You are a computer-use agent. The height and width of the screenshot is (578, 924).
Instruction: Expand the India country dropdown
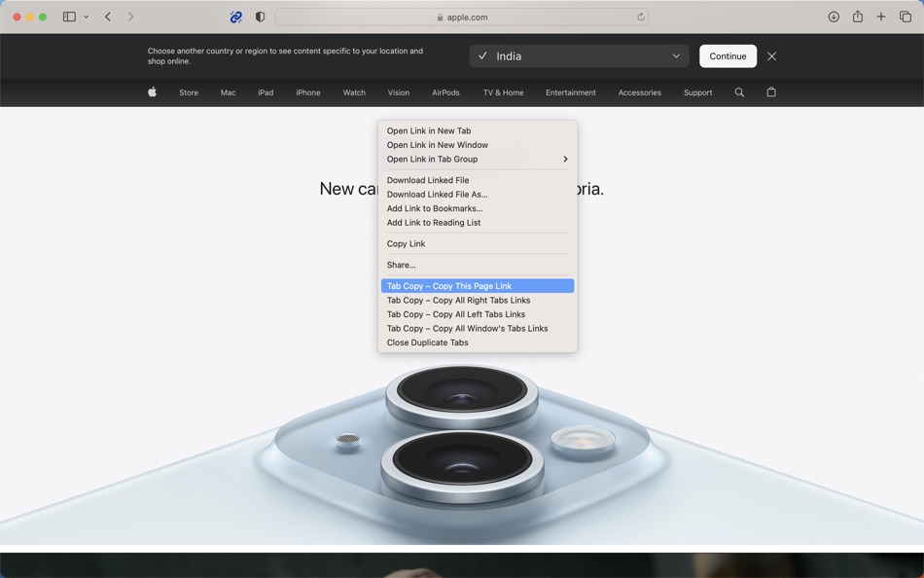[580, 56]
